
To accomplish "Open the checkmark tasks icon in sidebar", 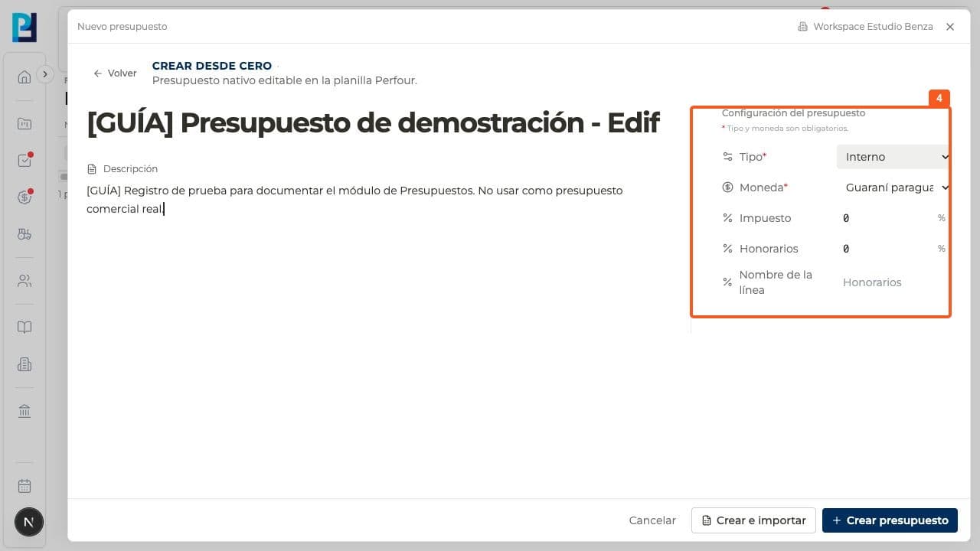I will [24, 161].
